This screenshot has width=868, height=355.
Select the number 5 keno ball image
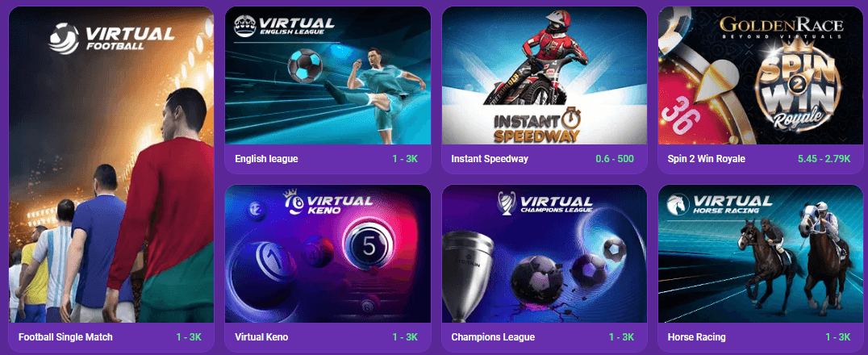pyautogui.click(x=368, y=246)
